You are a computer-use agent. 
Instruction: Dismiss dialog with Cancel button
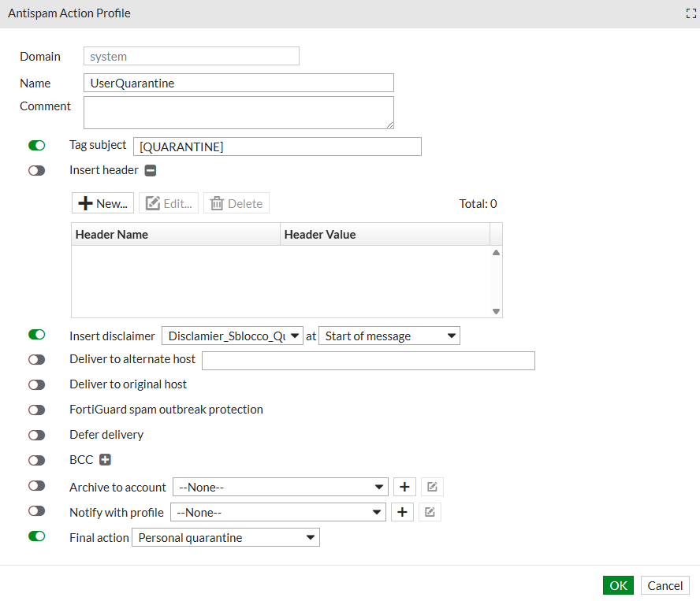(x=665, y=585)
